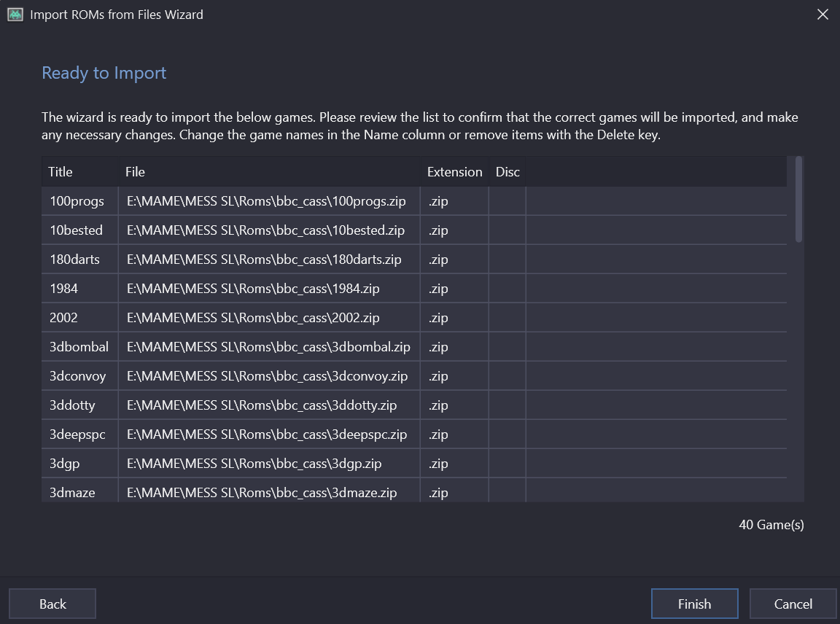Click the Finish button
This screenshot has width=840, height=624.
pyautogui.click(x=694, y=604)
